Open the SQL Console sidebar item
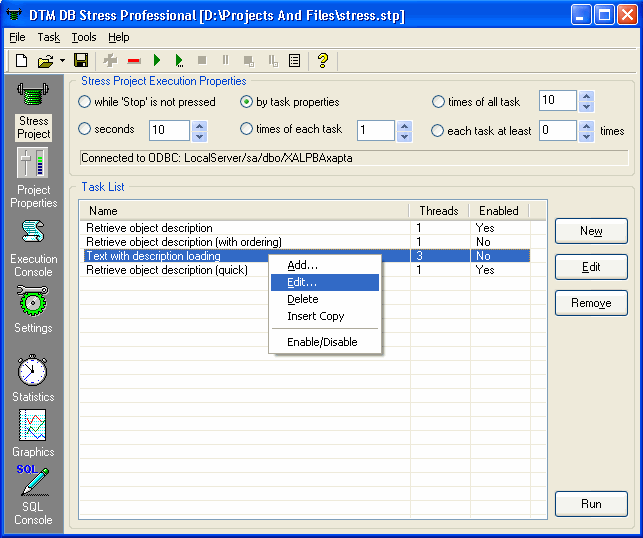 (33, 497)
